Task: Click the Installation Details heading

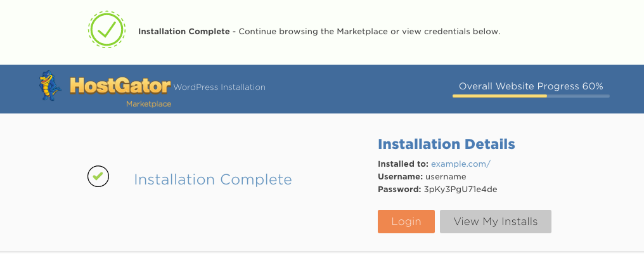Action: pos(446,144)
